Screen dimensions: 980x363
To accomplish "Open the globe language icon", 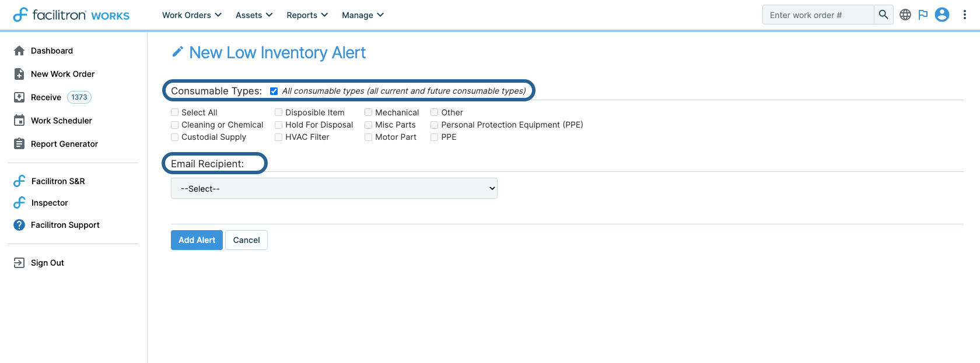I will 905,15.
